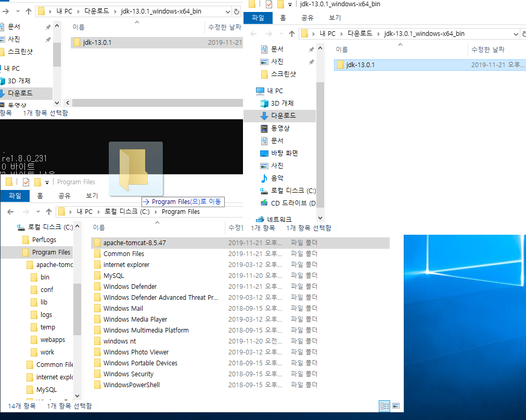This screenshot has width=526, height=420.
Task: Select Windows Photo Viewer folder
Action: (x=240, y=352)
